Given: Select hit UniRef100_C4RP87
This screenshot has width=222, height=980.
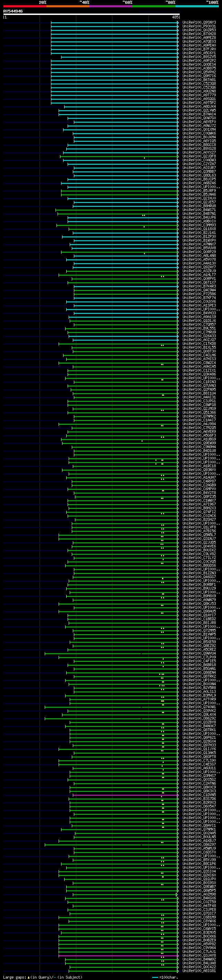Looking at the screenshot, I should 199,481.
